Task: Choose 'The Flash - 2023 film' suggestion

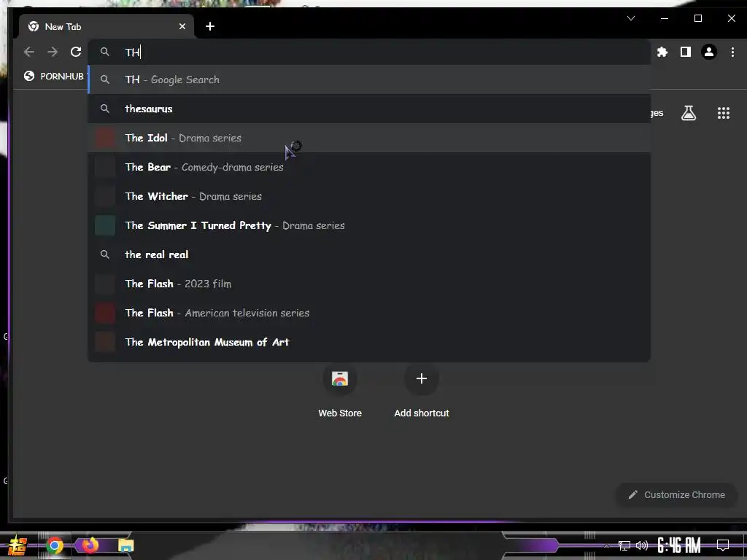Action: (x=369, y=284)
